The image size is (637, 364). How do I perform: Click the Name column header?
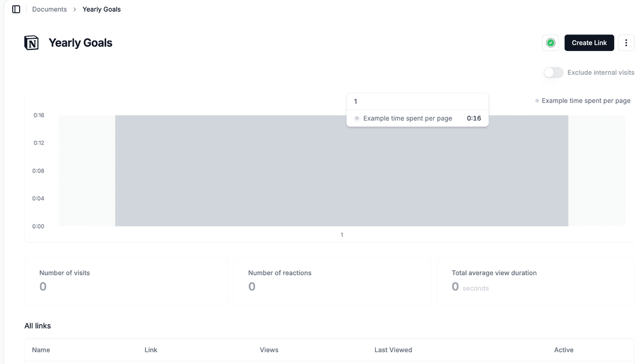tap(41, 350)
